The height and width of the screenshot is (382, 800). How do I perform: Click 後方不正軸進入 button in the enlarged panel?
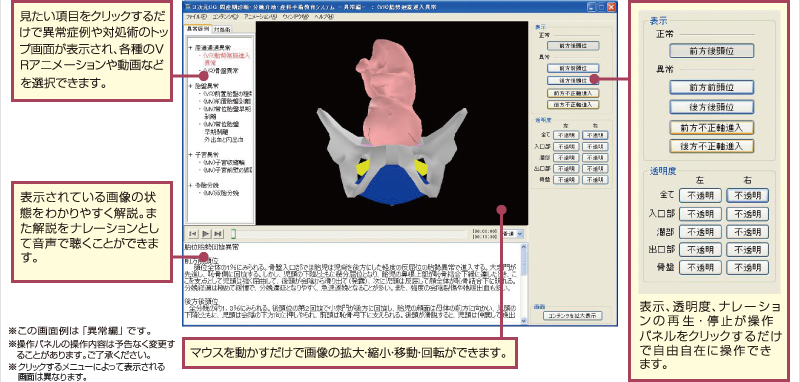712,146
